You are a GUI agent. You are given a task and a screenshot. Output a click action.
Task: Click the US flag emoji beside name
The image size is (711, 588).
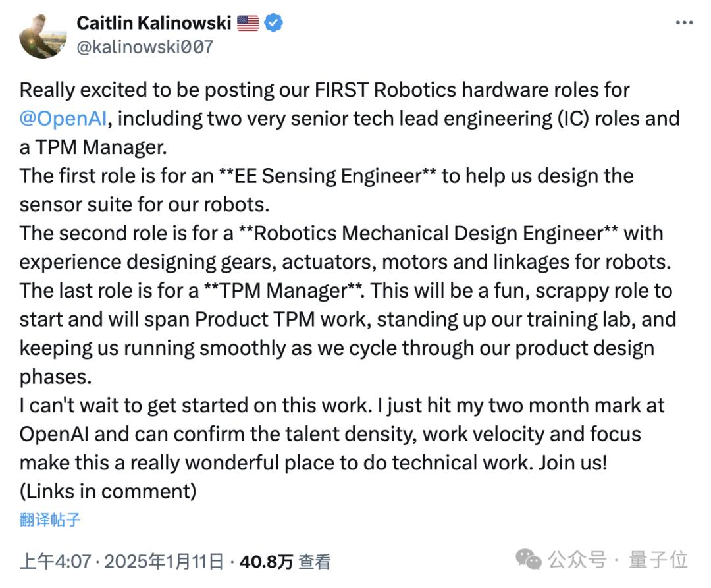tap(248, 23)
